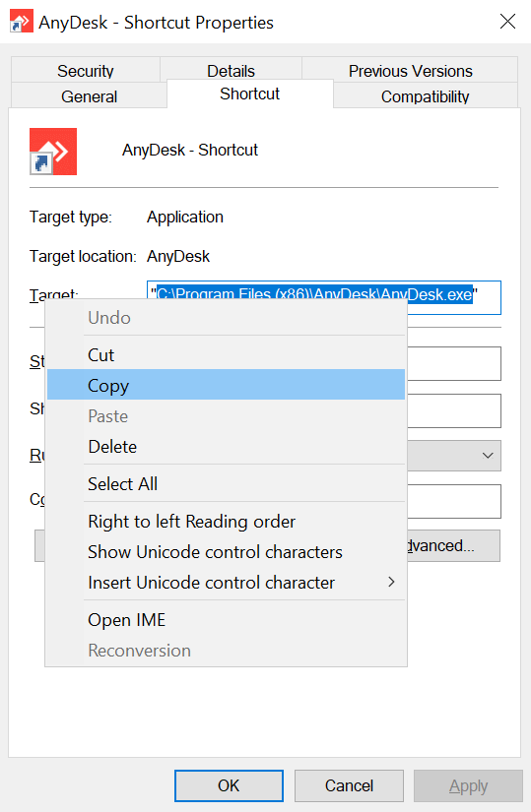Choose Copy from the context menu
Image resolution: width=531 pixels, height=812 pixels.
[x=226, y=385]
